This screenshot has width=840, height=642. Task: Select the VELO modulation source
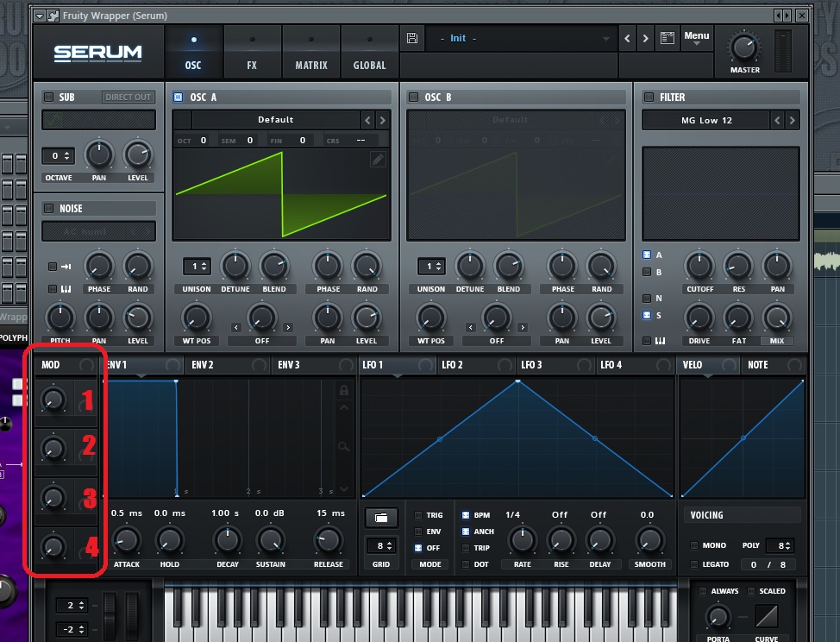[709, 365]
